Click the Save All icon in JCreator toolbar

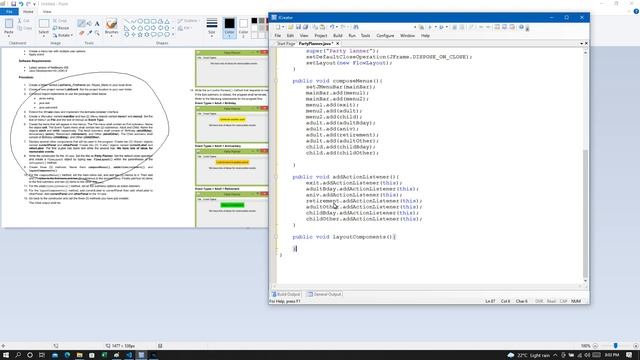coord(305,27)
